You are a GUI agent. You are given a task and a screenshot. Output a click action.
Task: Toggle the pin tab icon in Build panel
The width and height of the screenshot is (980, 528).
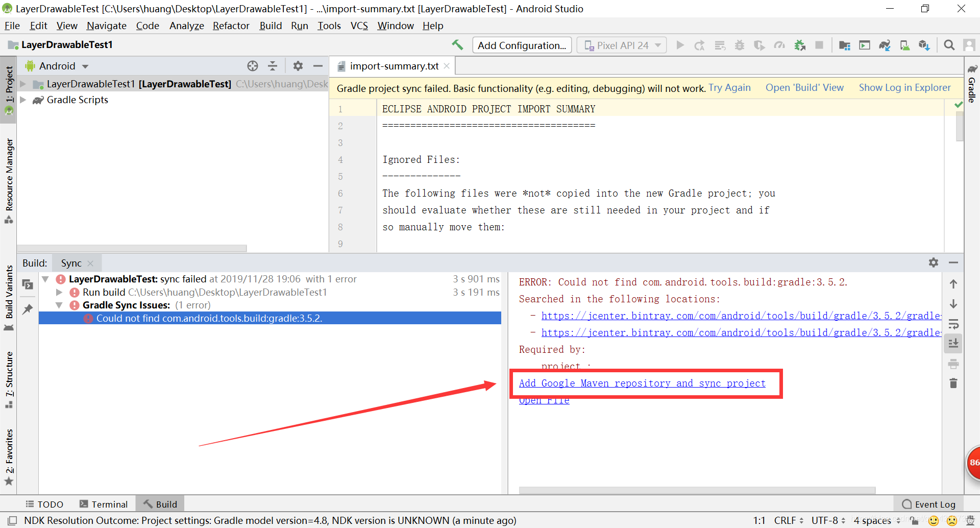[x=28, y=309]
